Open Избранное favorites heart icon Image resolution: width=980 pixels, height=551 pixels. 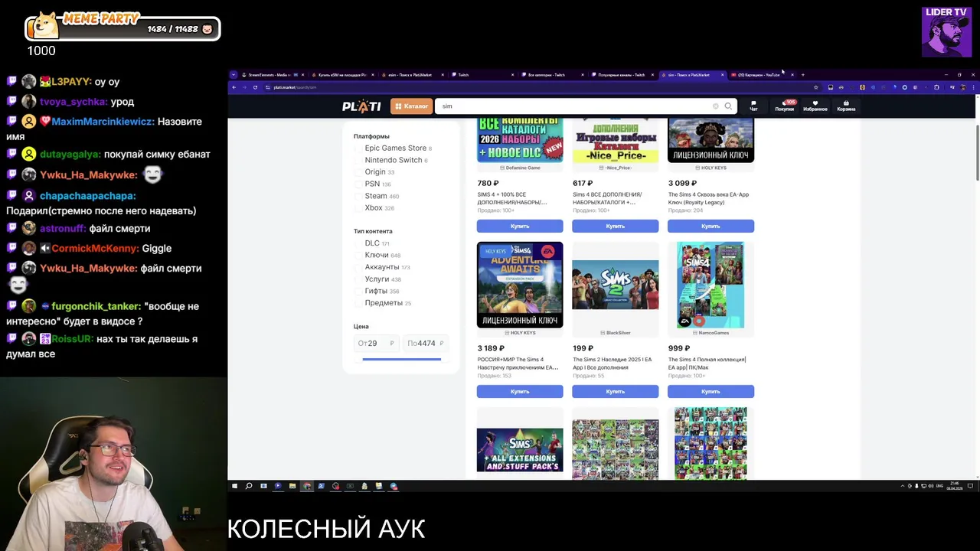[815, 106]
